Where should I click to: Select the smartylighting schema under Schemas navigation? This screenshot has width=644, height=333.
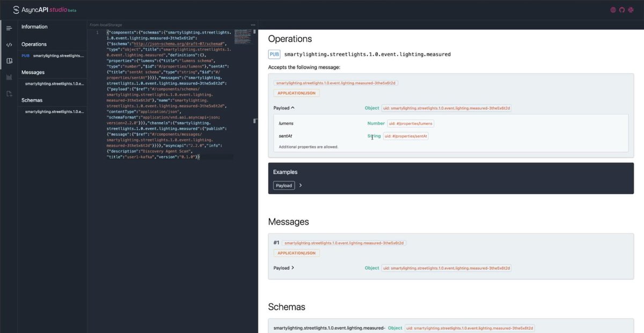(x=54, y=111)
